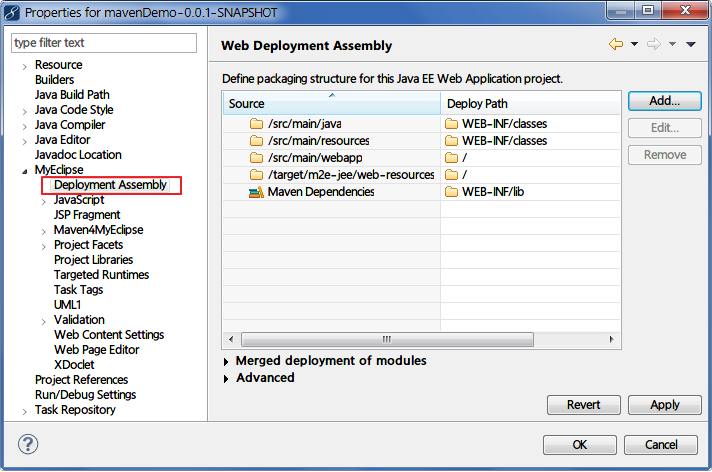This screenshot has height=472, width=712.
Task: Click the Apply button
Action: click(664, 405)
